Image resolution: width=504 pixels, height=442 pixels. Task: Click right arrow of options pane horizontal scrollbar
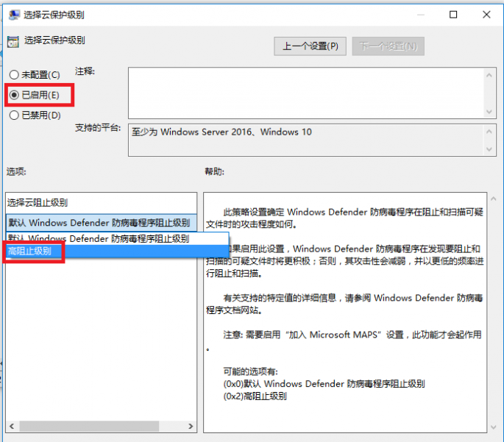(x=191, y=426)
